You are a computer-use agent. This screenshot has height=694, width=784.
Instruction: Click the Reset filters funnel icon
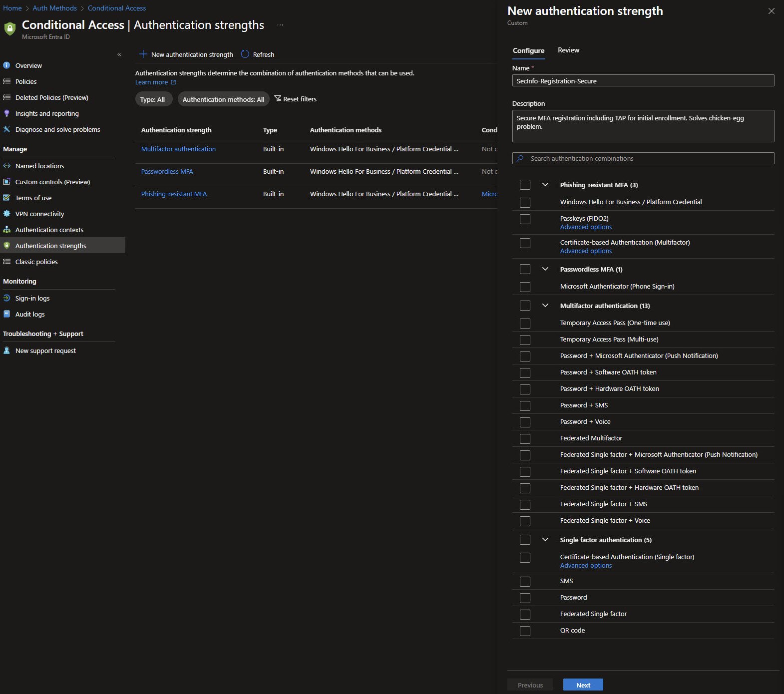[x=278, y=99]
